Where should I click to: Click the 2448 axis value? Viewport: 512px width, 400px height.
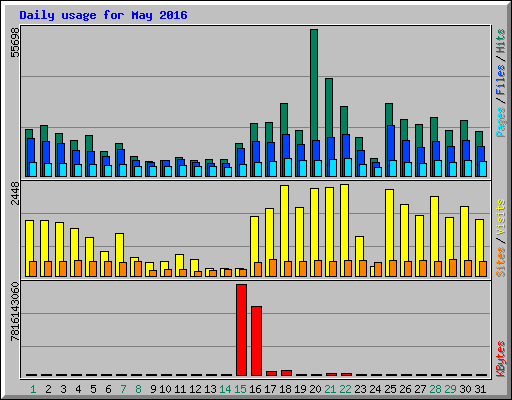click(15, 193)
